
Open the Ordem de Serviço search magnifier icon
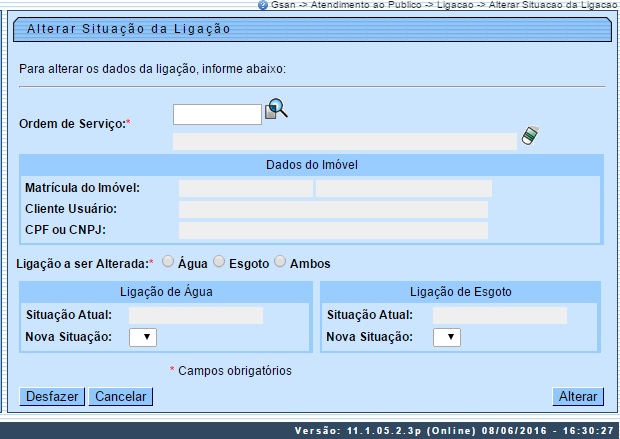(276, 108)
